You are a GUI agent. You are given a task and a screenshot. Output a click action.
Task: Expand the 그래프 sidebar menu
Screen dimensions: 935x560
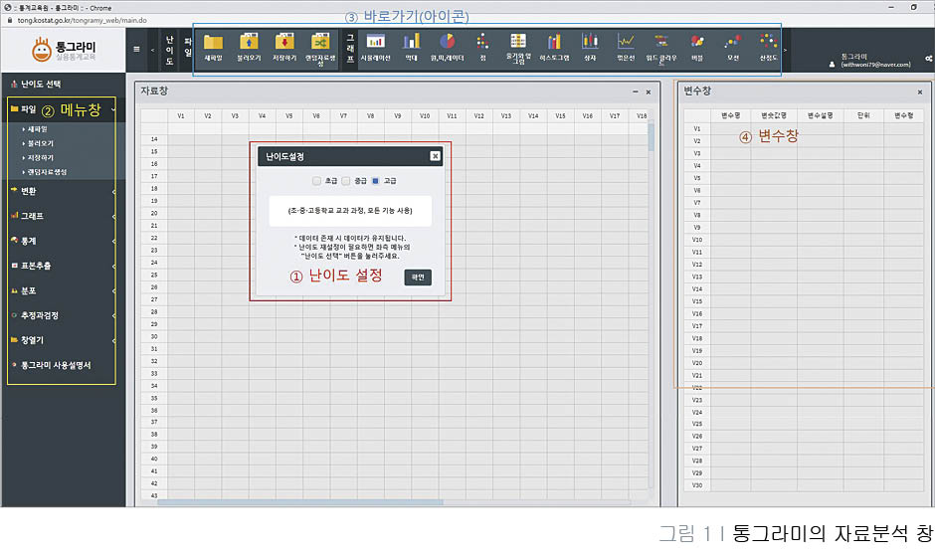pyautogui.click(x=63, y=216)
